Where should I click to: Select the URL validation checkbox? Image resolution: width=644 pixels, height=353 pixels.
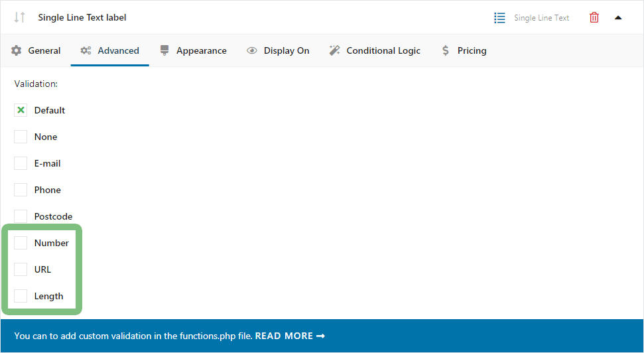pyautogui.click(x=21, y=270)
